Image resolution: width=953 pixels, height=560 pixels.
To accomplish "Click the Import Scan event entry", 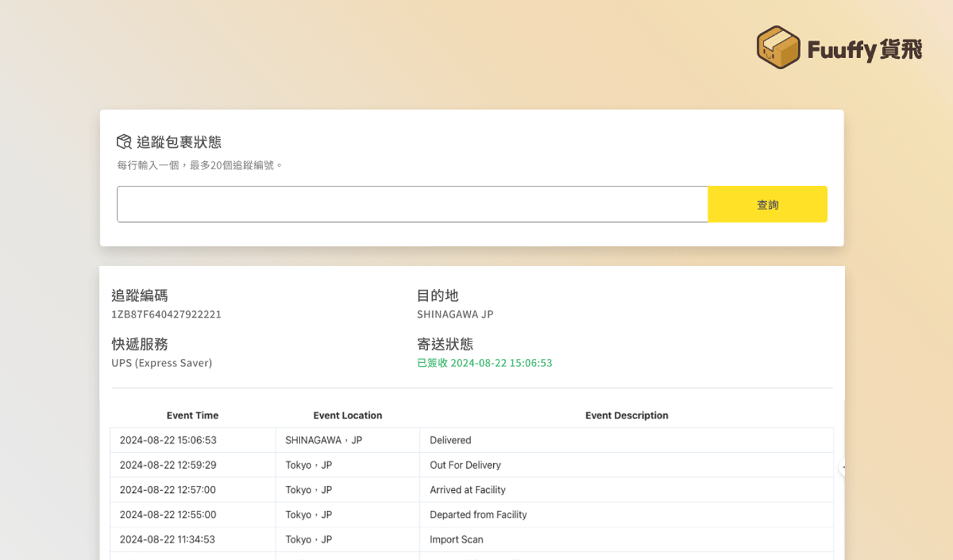I will tap(456, 539).
